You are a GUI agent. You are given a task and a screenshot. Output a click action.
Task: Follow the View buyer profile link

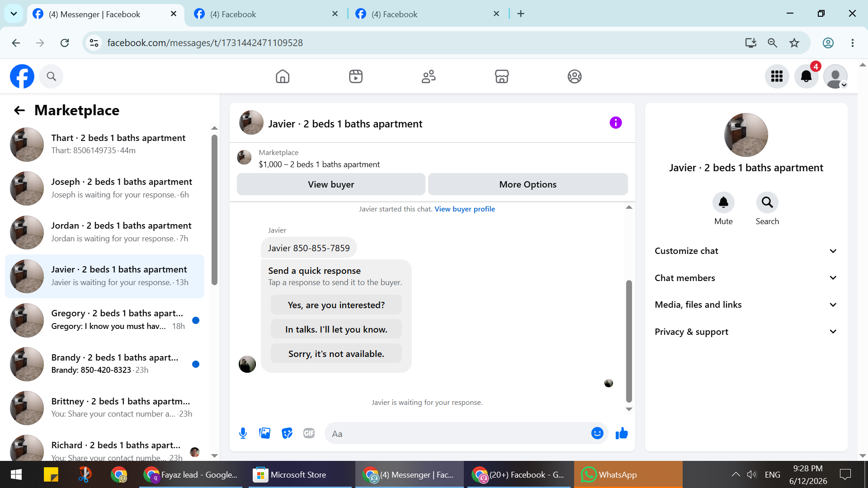465,209
